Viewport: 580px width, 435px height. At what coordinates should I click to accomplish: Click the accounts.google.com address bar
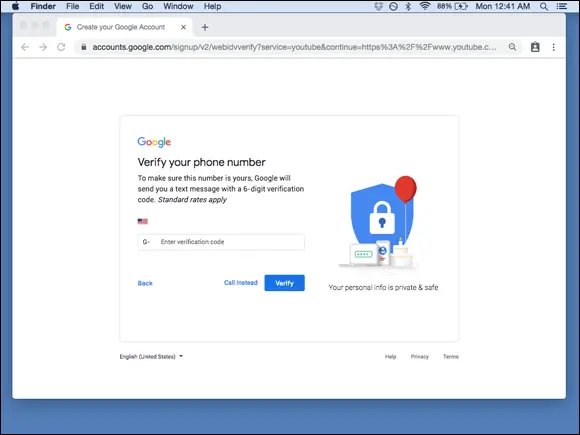pyautogui.click(x=294, y=47)
